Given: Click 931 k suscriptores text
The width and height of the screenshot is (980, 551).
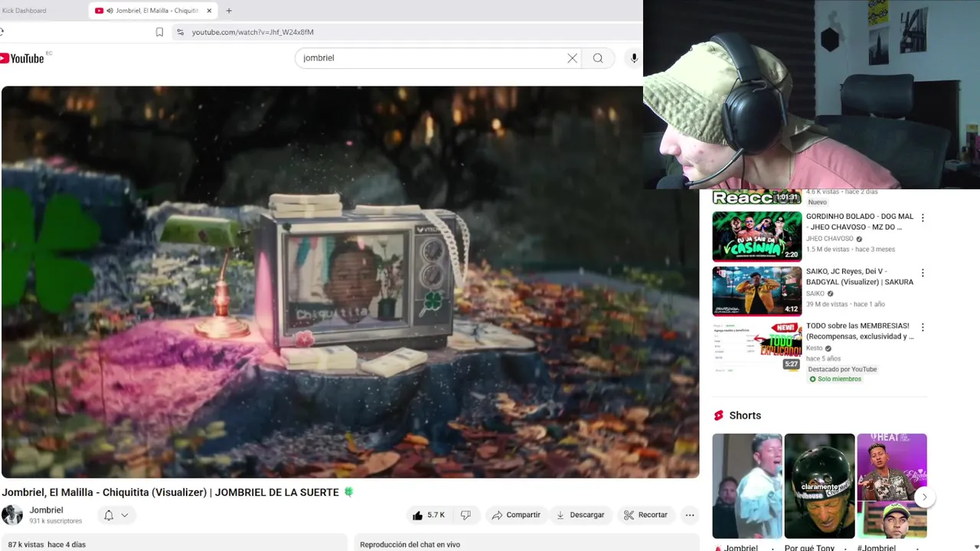Looking at the screenshot, I should (55, 521).
